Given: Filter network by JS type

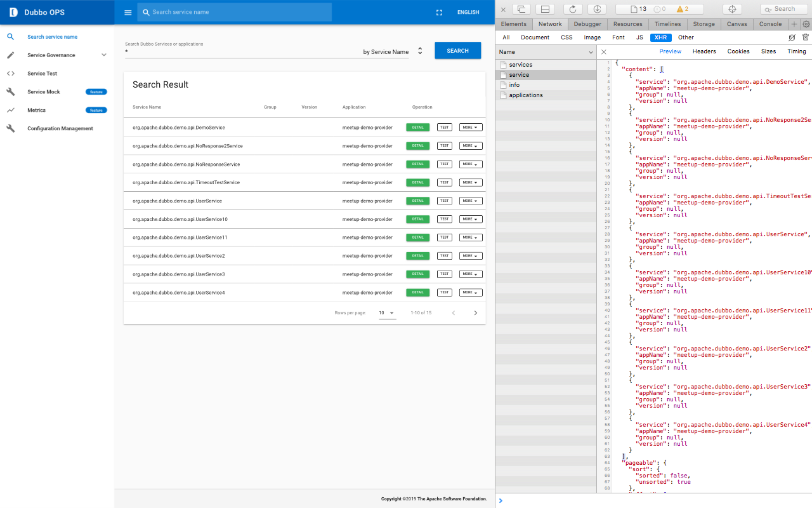Looking at the screenshot, I should click(x=639, y=37).
